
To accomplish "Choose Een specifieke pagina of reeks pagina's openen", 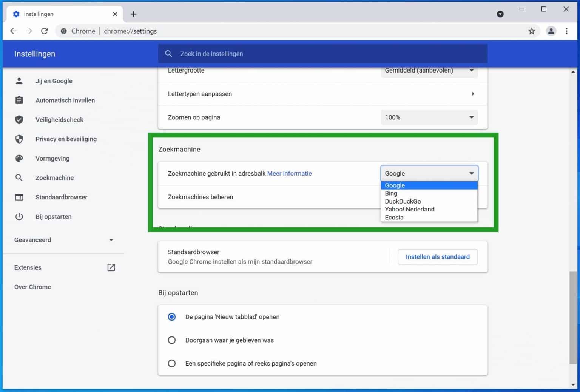I will pyautogui.click(x=172, y=363).
